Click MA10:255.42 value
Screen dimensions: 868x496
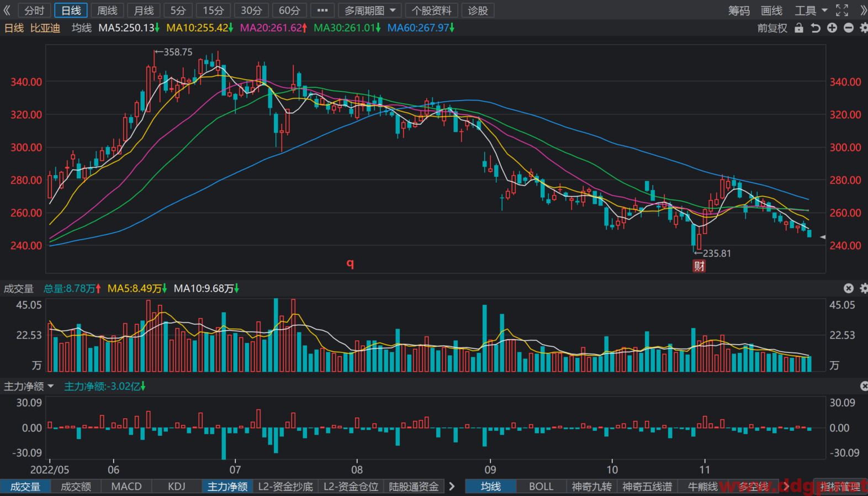point(199,28)
